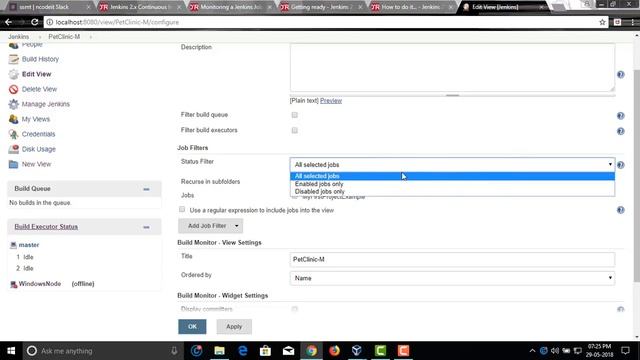The height and width of the screenshot is (360, 640).
Task: Open File Explorer from taskbar
Action: click(219, 351)
